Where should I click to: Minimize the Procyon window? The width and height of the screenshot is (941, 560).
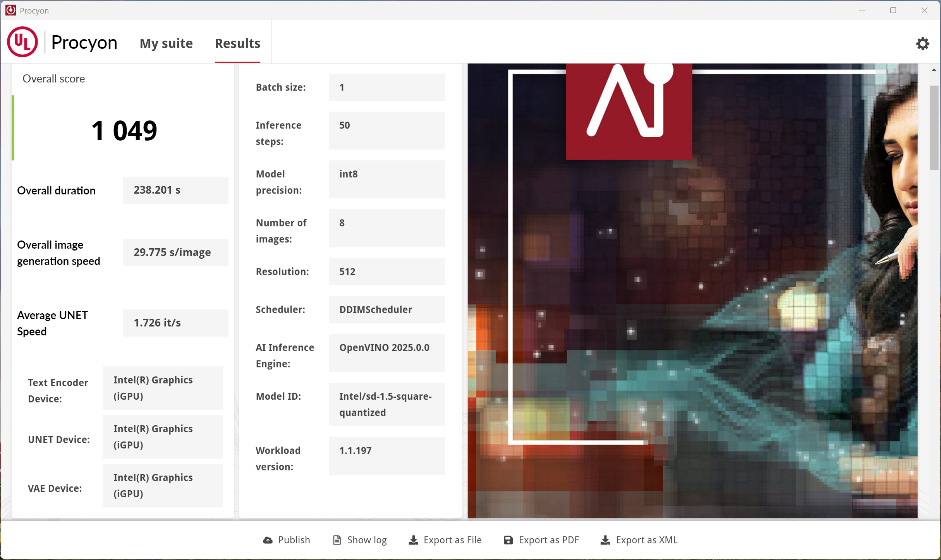(862, 10)
